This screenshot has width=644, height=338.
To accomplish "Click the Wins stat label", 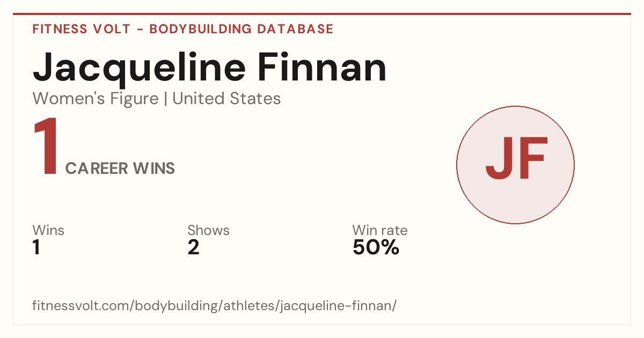I will [48, 230].
